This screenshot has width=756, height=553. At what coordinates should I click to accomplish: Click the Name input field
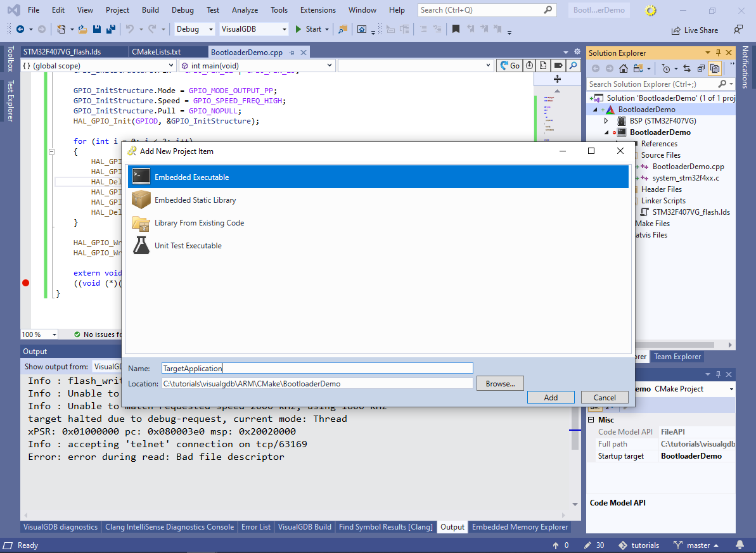(317, 368)
